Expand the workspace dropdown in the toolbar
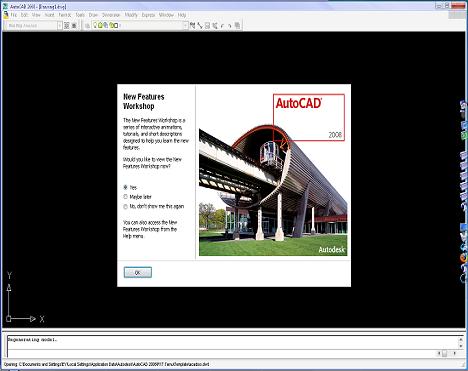This screenshot has height=371, width=468. pyautogui.click(x=60, y=26)
